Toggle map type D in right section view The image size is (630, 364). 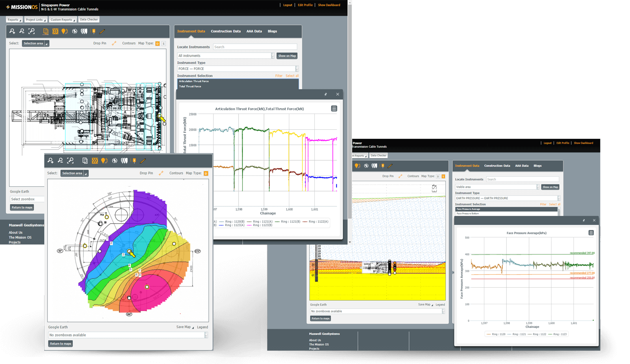coord(438,176)
